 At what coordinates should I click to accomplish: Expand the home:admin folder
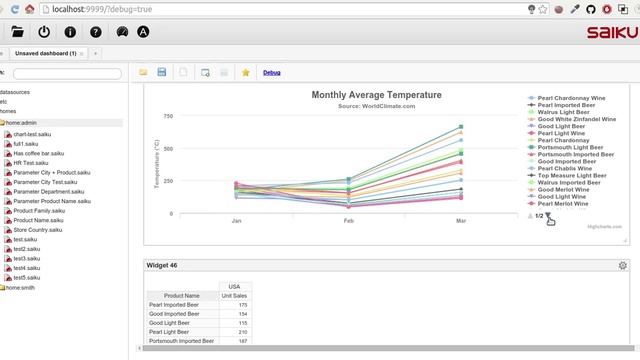[21, 122]
